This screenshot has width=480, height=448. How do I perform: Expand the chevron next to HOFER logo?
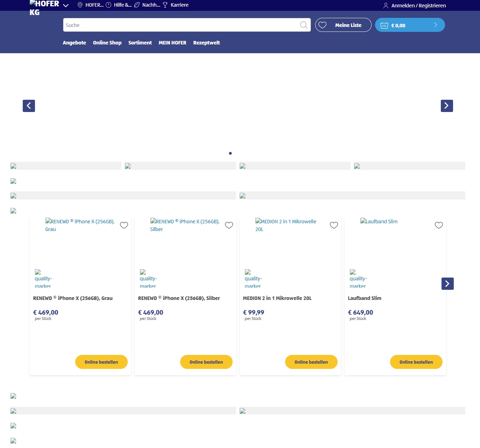tap(66, 5)
